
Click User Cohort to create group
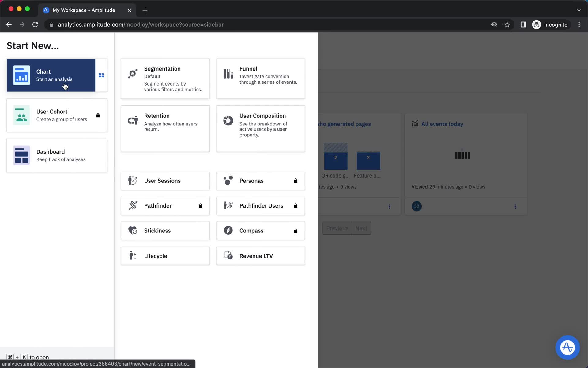57,115
